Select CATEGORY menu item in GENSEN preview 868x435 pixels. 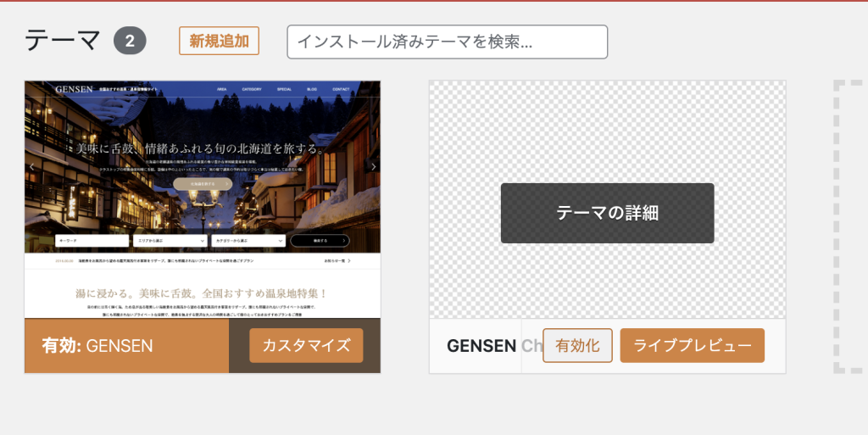pos(252,89)
